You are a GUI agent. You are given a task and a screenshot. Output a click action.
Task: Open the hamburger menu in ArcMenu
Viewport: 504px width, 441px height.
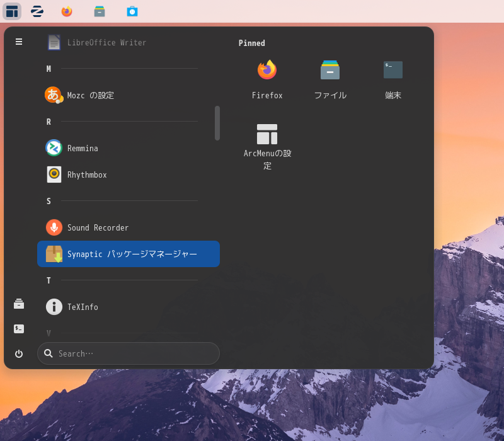coord(19,42)
